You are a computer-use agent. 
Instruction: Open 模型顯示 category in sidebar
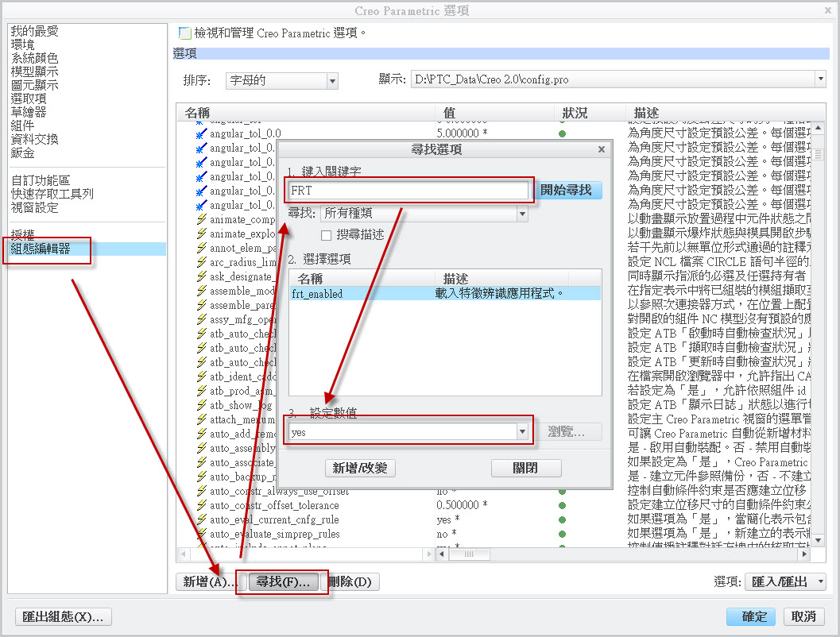click(x=34, y=71)
